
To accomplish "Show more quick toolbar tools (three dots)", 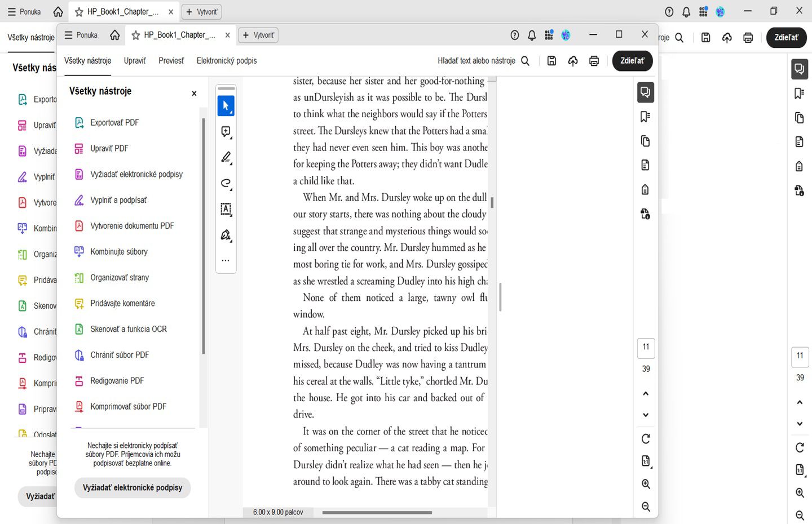I will pyautogui.click(x=226, y=260).
